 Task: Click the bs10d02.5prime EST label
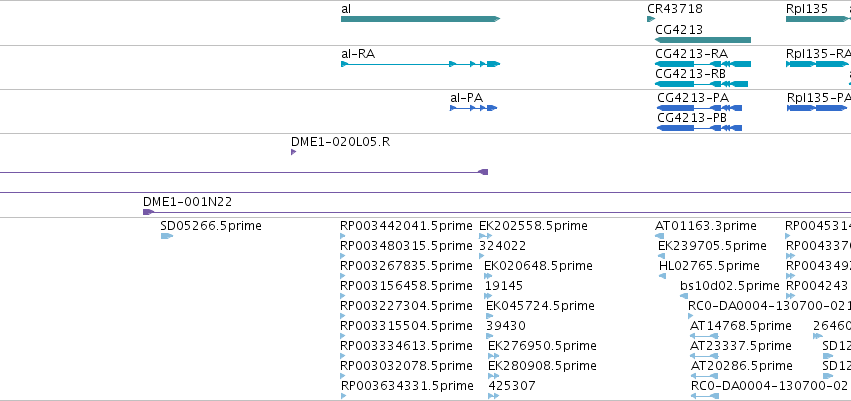tap(729, 285)
